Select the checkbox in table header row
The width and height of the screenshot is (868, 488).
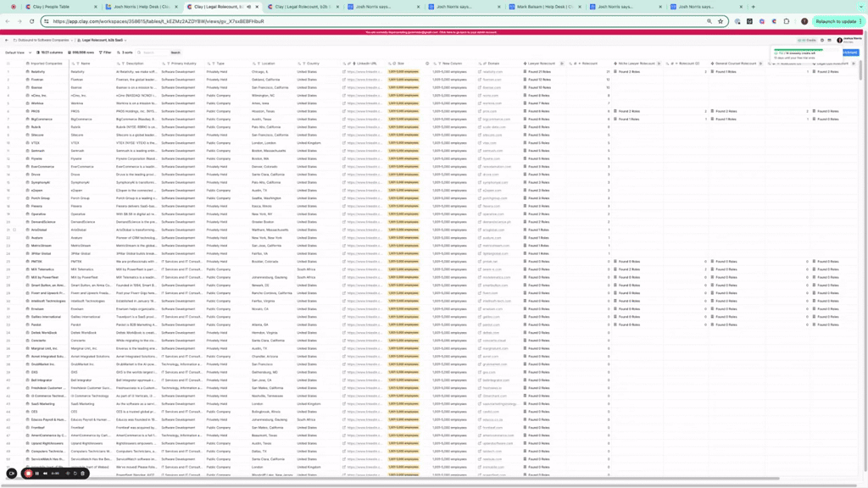(8, 64)
